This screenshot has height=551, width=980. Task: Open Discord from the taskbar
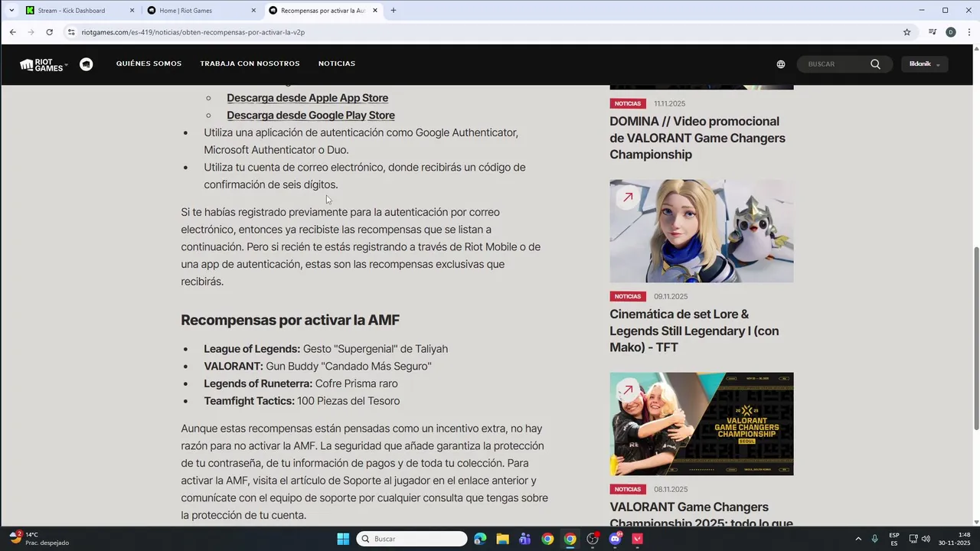pos(615,539)
